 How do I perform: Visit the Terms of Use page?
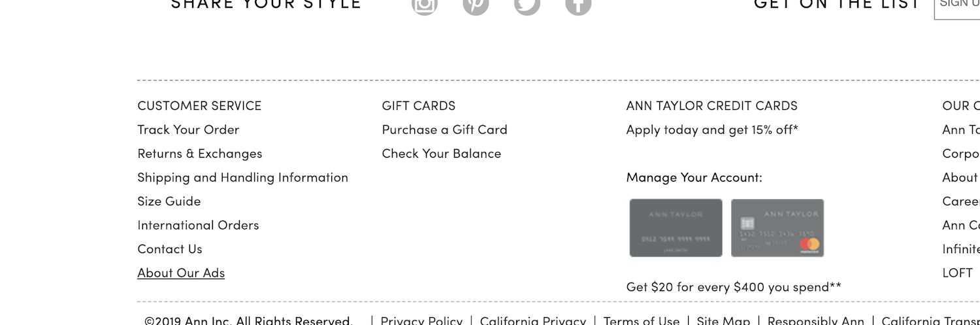pyautogui.click(x=641, y=320)
